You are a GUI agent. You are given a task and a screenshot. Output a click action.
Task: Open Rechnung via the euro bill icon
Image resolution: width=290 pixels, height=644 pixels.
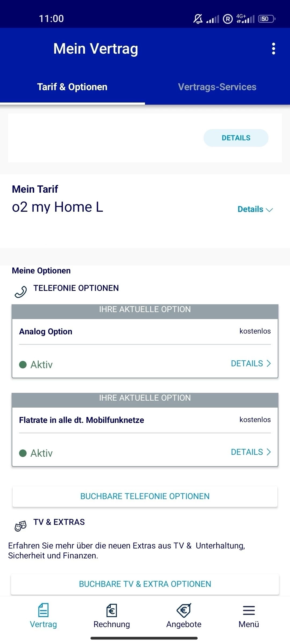(x=112, y=610)
